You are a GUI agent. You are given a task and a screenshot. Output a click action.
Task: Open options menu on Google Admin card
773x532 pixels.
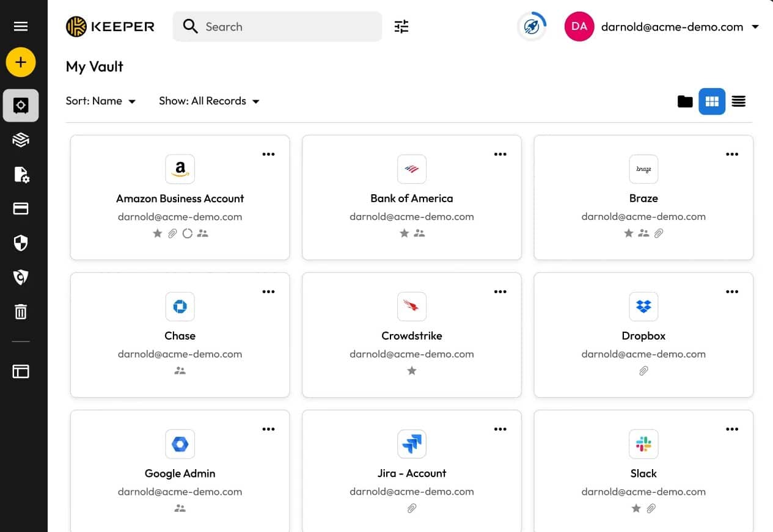[268, 429]
